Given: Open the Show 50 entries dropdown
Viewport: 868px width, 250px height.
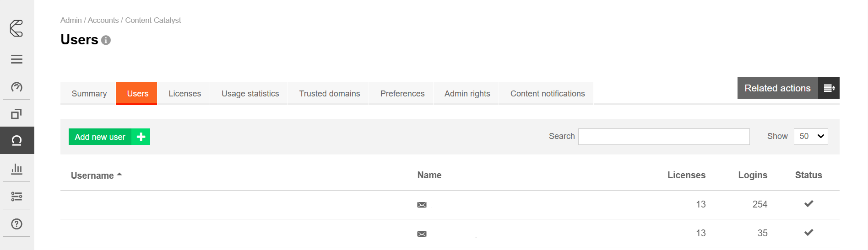Looking at the screenshot, I should coord(810,136).
